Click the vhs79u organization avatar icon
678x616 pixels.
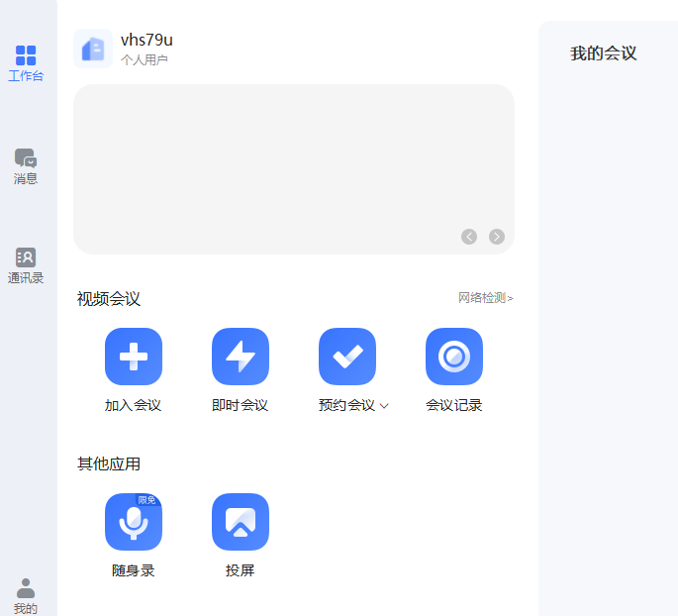point(93,49)
